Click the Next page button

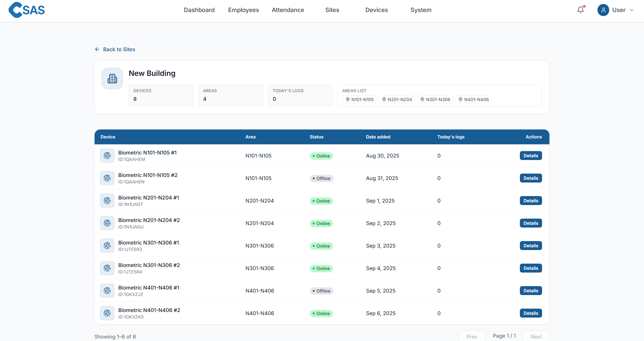click(536, 337)
